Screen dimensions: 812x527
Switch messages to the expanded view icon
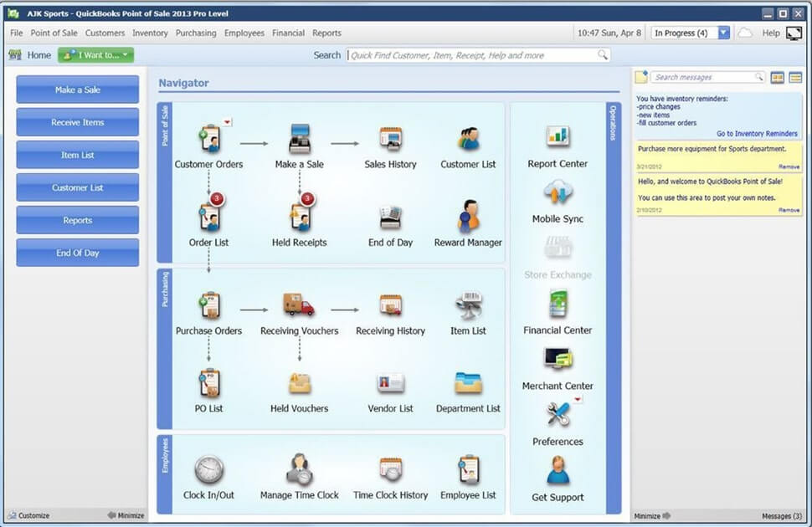click(778, 78)
